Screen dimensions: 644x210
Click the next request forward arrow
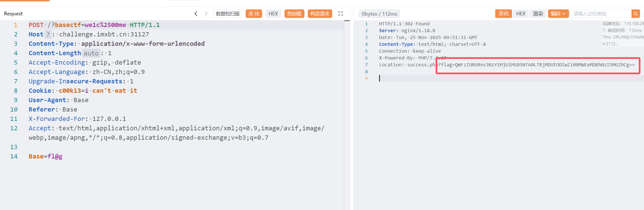point(206,14)
